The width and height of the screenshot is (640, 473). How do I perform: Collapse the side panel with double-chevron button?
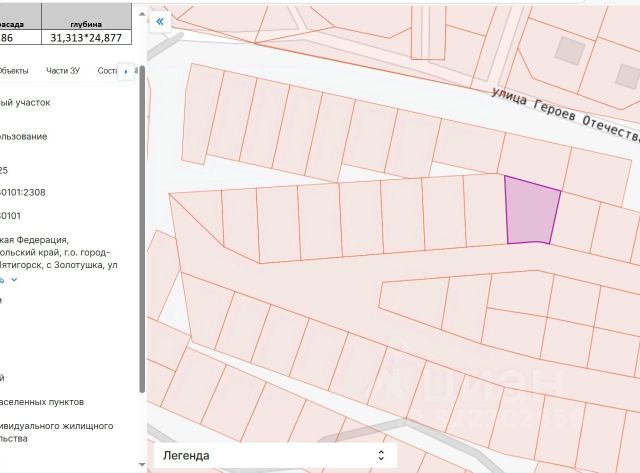tap(160, 22)
